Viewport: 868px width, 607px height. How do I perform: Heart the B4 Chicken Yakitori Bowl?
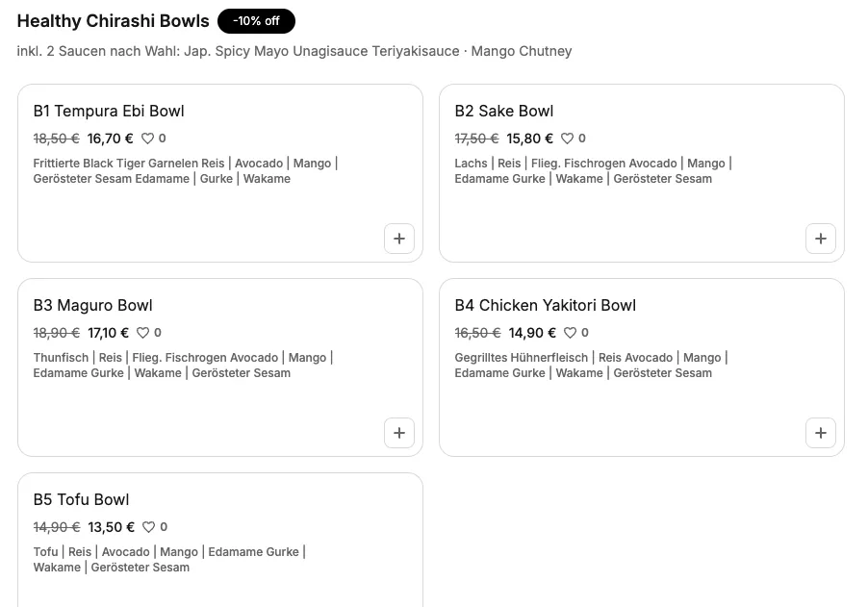(571, 333)
